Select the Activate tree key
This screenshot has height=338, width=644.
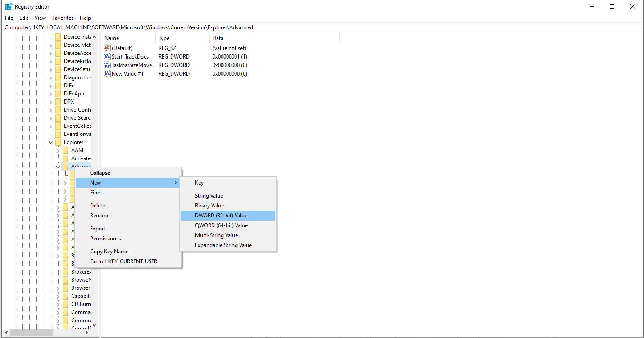pyautogui.click(x=81, y=158)
